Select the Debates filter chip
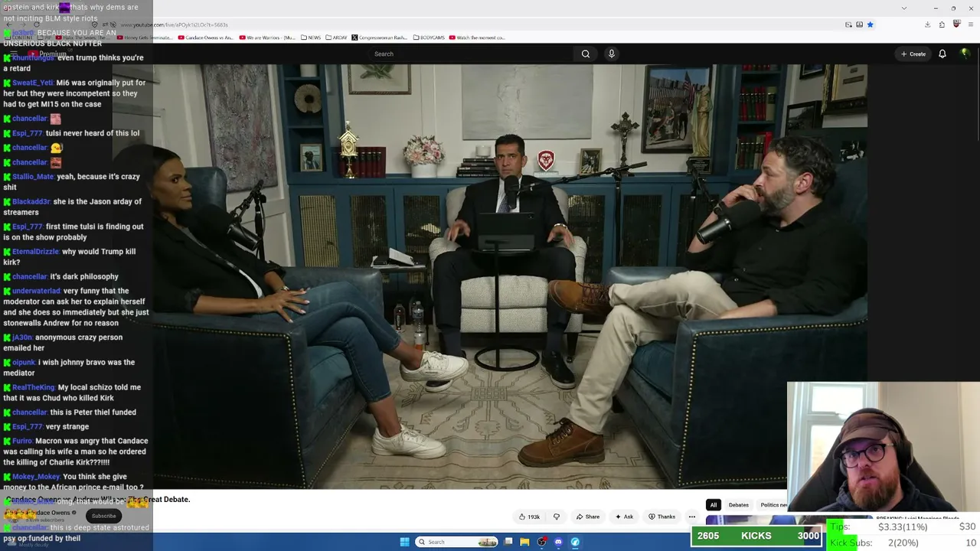 coord(739,505)
